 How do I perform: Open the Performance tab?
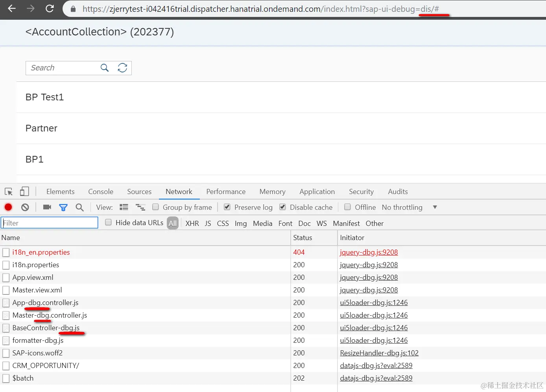[226, 192]
